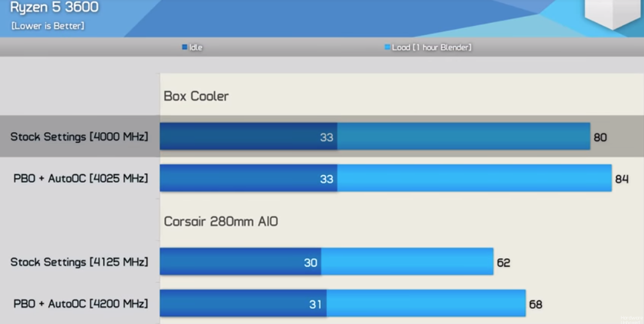
Task: Click the load value 68
Action: click(535, 305)
